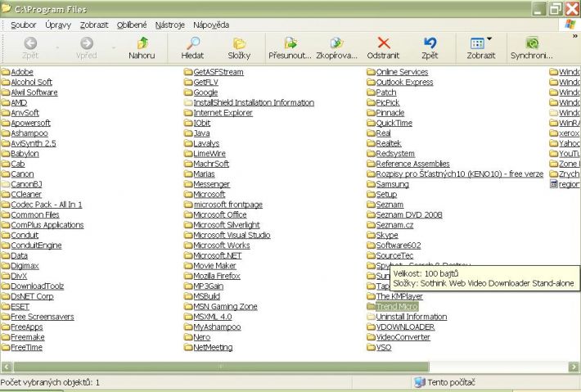Image resolution: width=581 pixels, height=392 pixels.
Task: Click the AviSynth 2.5 folder
Action: tap(34, 143)
